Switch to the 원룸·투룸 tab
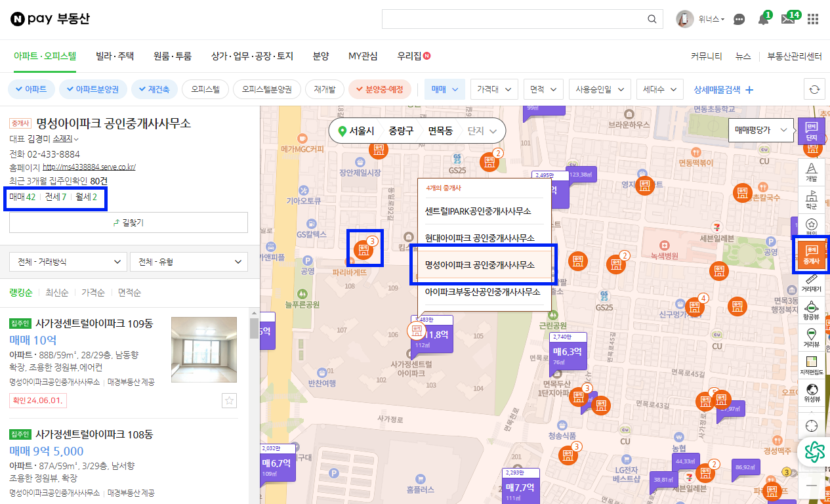The image size is (830, 504). pyautogui.click(x=173, y=56)
